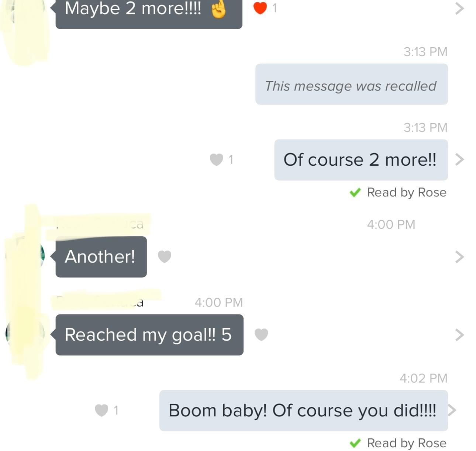Unlike the red heart on 'Maybe 2 more!!!!'

pos(260,8)
